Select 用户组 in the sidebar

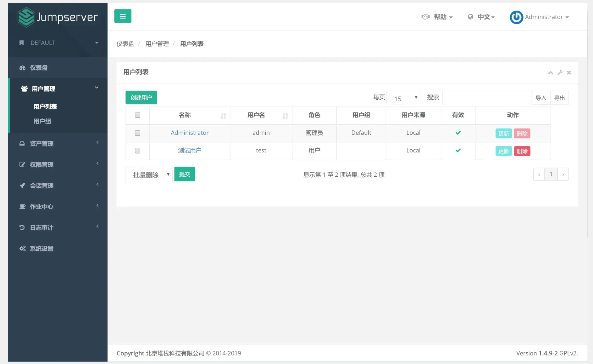tap(42, 121)
